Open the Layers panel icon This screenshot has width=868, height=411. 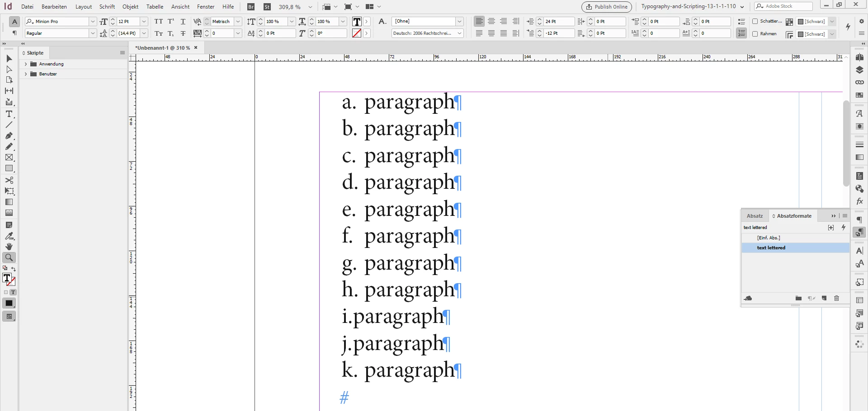(859, 70)
